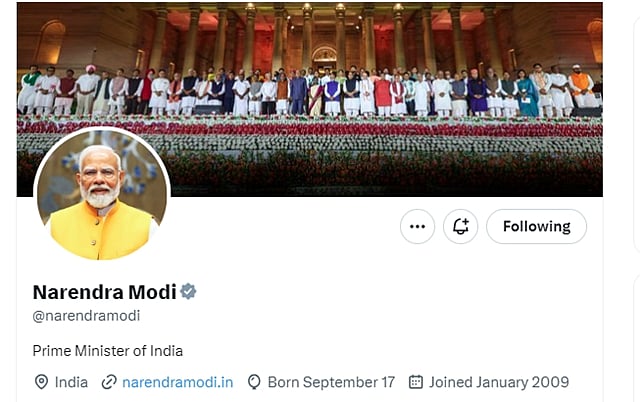Viewport: 640px width, 402px height.
Task: Click the display name Narendra Modi
Action: pos(104,292)
